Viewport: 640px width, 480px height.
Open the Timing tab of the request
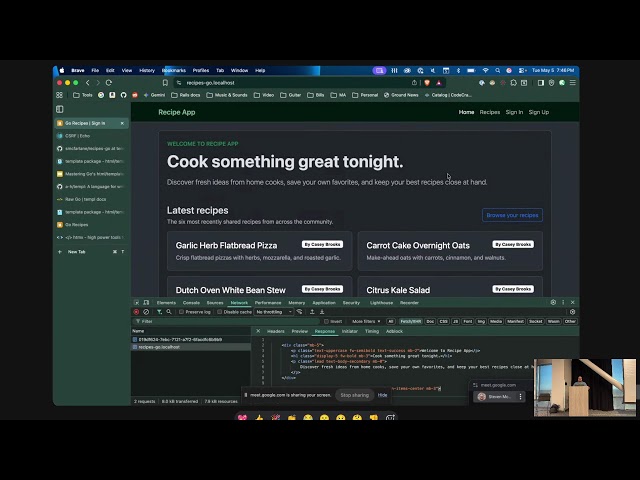pos(372,331)
